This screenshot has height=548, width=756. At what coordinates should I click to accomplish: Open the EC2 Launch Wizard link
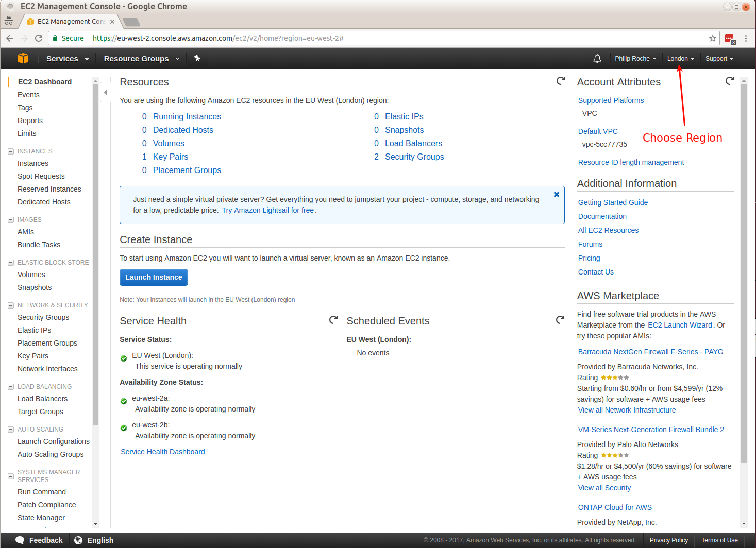click(680, 325)
